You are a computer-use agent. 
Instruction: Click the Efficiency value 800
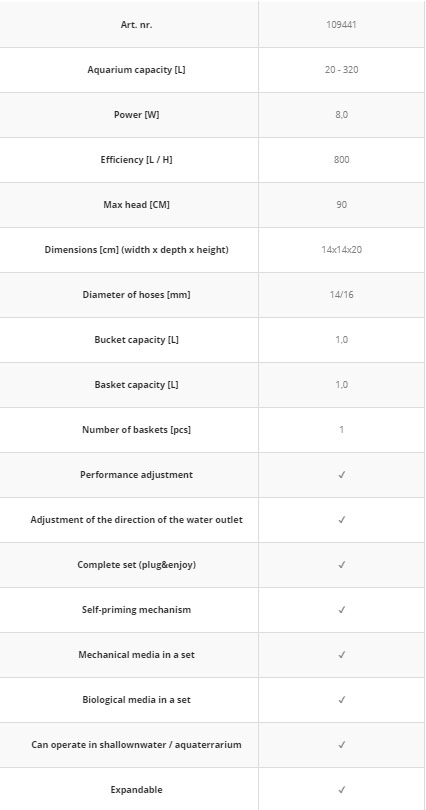pyautogui.click(x=341, y=159)
